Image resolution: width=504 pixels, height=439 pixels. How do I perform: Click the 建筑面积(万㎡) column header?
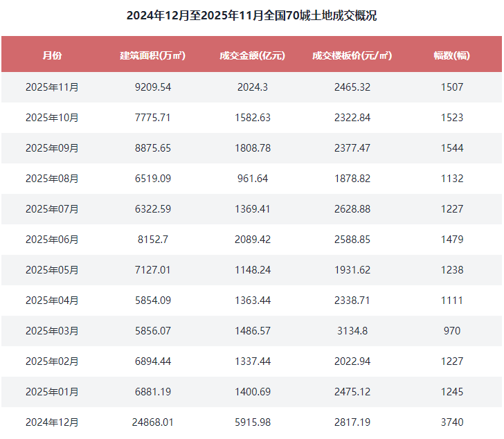(152, 55)
